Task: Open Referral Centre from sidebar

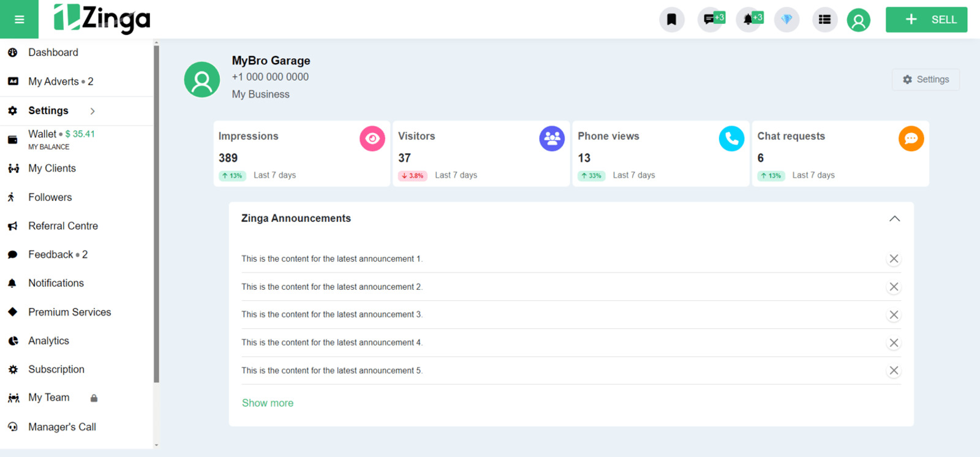Action: pyautogui.click(x=62, y=226)
